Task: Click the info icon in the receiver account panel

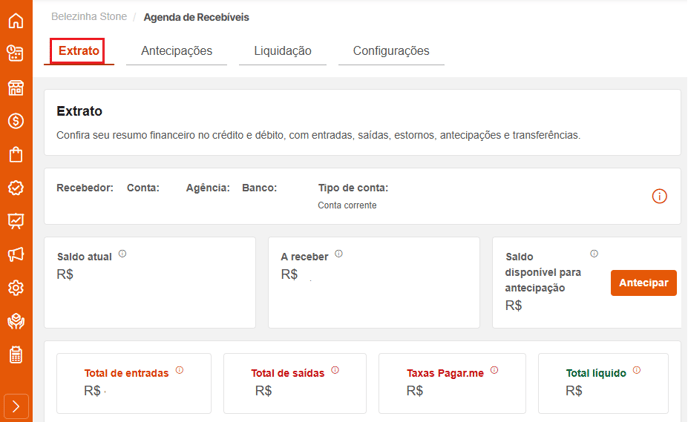Action: click(659, 196)
